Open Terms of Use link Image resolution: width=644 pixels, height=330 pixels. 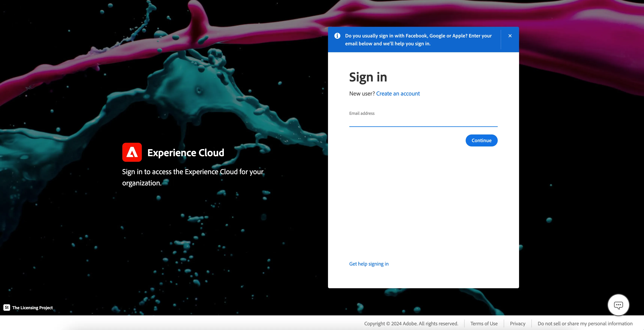point(484,323)
